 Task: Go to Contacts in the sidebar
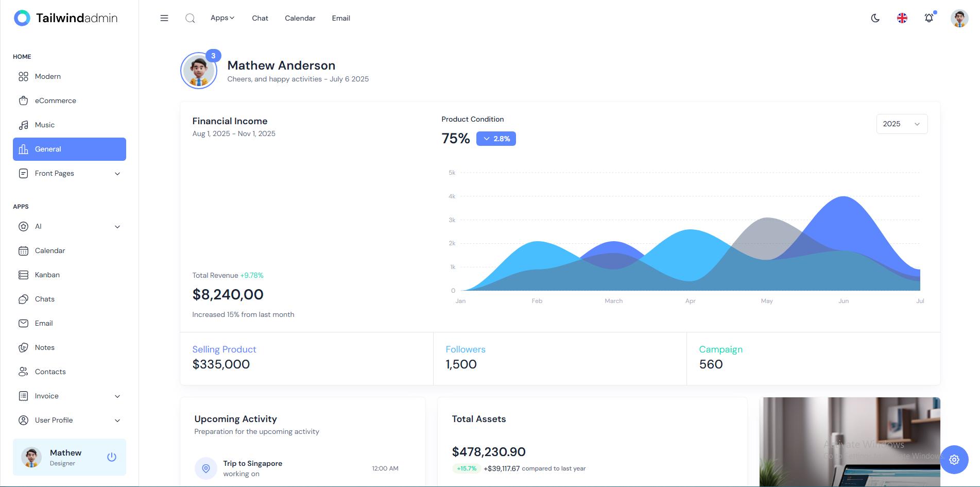(50, 372)
